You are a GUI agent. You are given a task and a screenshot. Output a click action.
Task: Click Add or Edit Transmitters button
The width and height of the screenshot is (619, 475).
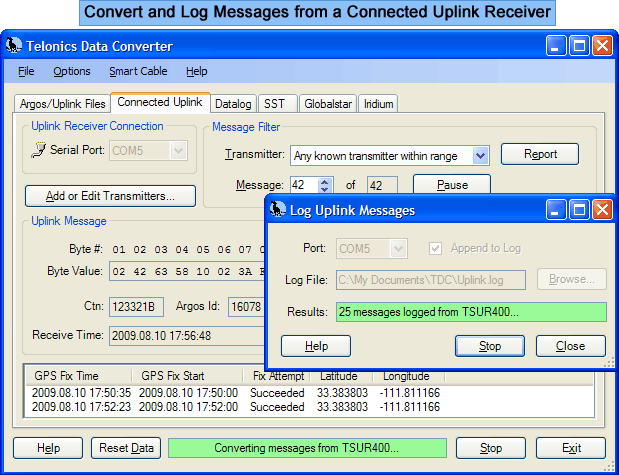pyautogui.click(x=110, y=196)
